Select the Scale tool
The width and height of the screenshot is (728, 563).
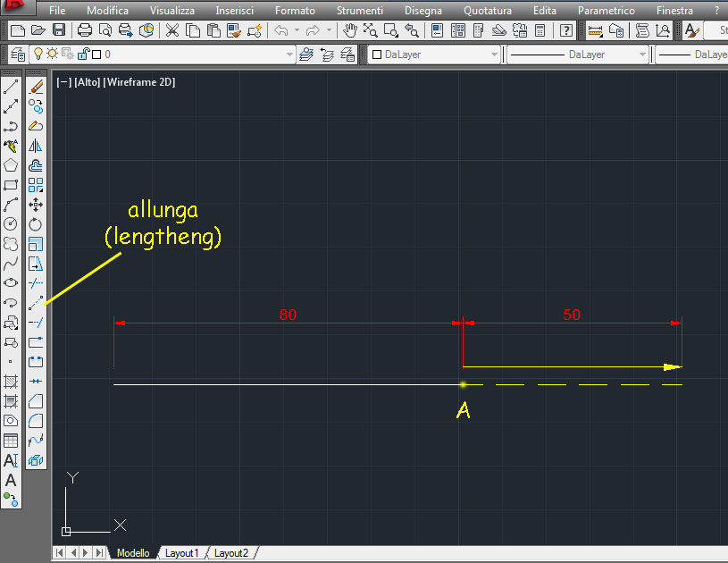[36, 244]
